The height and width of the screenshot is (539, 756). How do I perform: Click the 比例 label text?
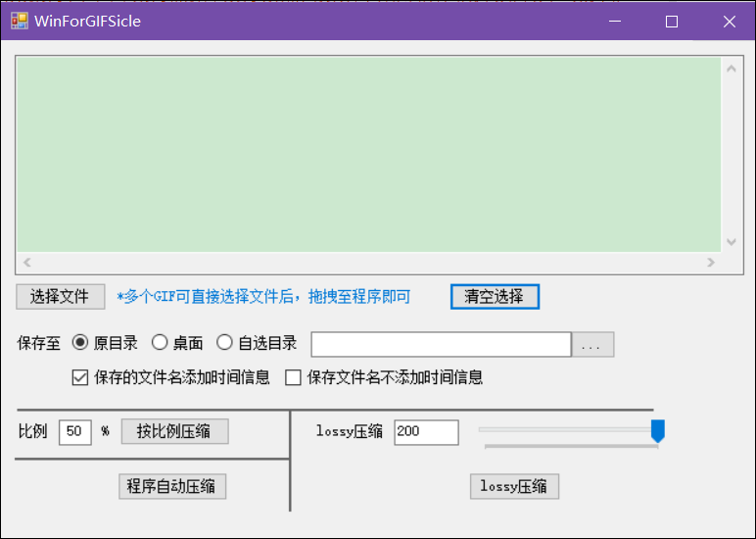pos(32,431)
